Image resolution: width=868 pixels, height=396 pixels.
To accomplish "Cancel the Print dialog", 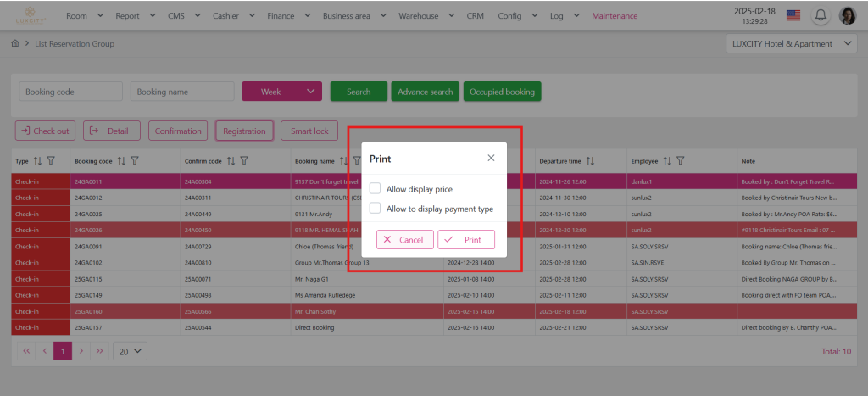I will pos(404,240).
